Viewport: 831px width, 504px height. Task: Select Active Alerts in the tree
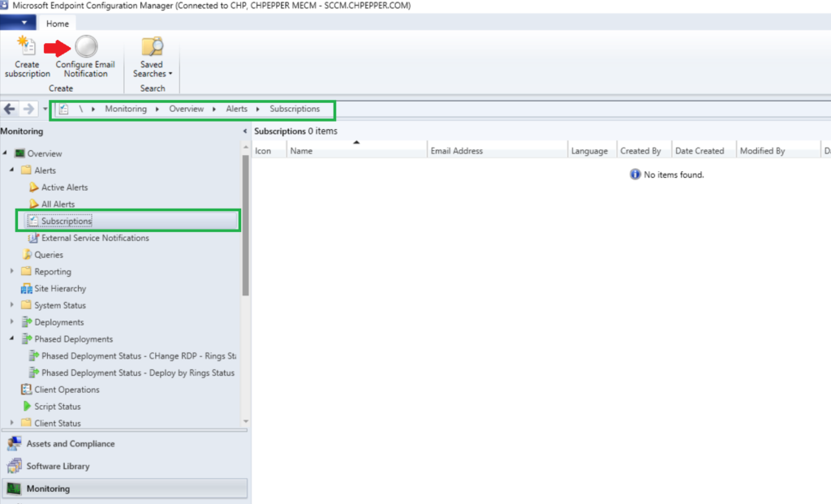[65, 187]
